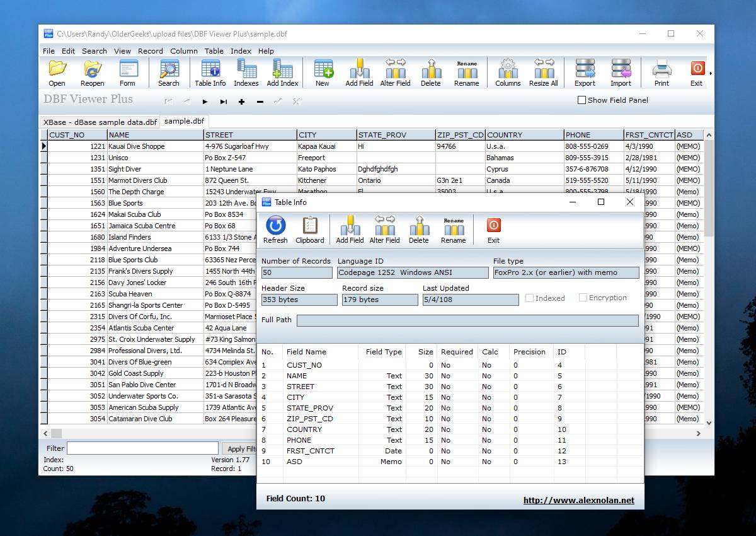Screen dimensions: 756x536
Task: Open the Record menu
Action: 151,51
